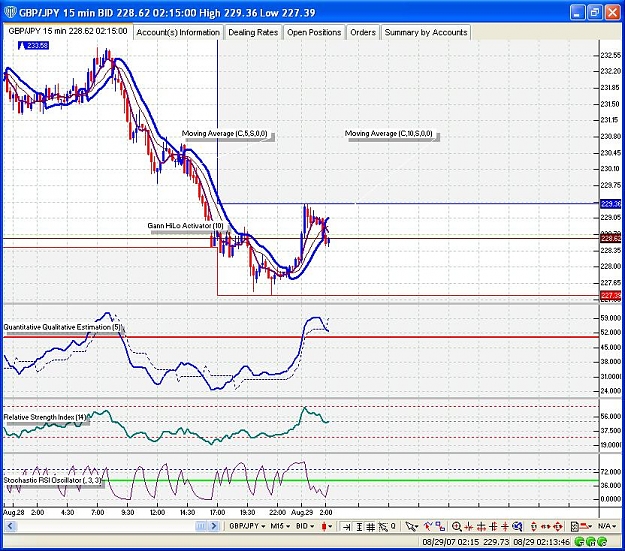This screenshot has width=625, height=551.
Task: Click the 08/29/07 02:15 status bar text
Action: point(451,542)
